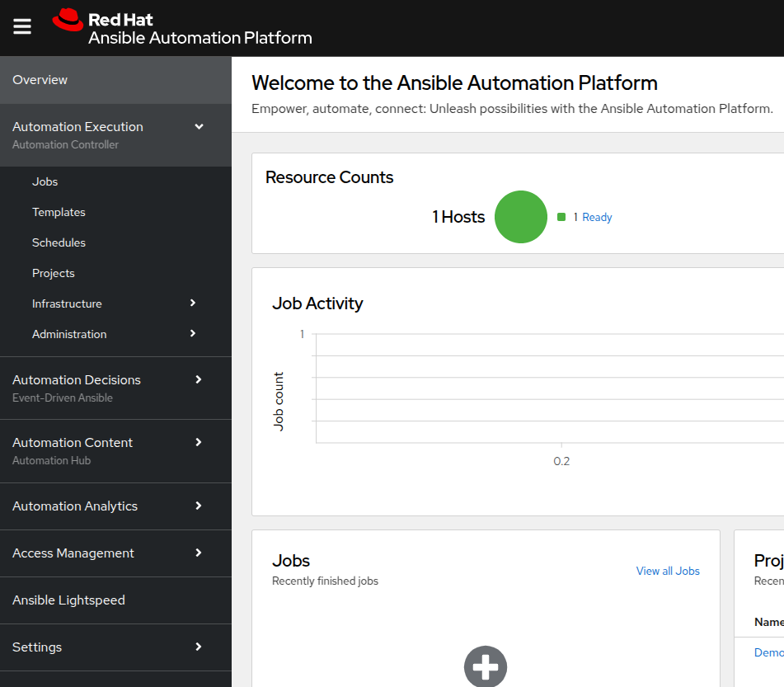Expand the Infrastructure submenu
This screenshot has height=687, width=784.
point(193,304)
